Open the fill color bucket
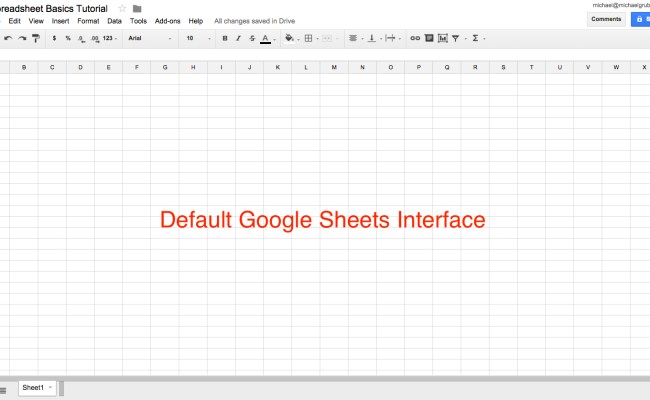This screenshot has width=650, height=400. [x=289, y=38]
